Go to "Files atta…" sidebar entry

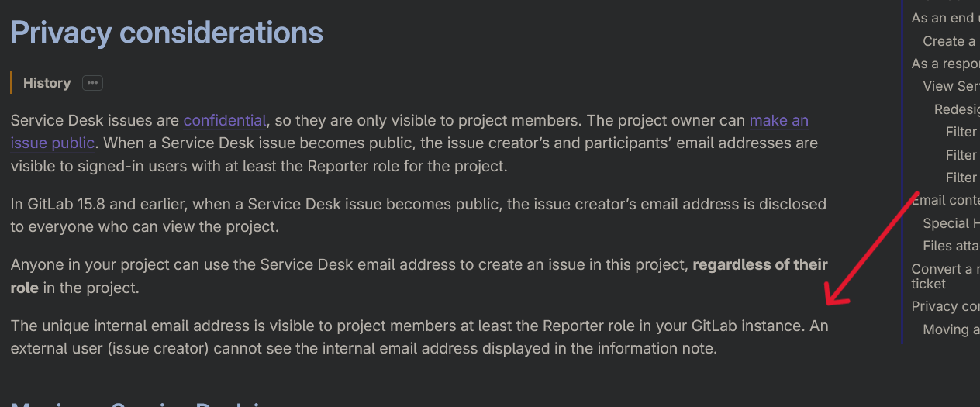pyautogui.click(x=951, y=246)
